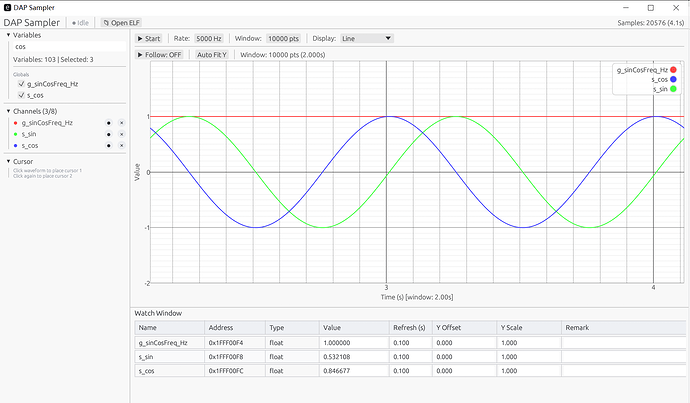Remove g_sinCosFreq_Hz channel with its X icon
This screenshot has width=690, height=403.
122,123
